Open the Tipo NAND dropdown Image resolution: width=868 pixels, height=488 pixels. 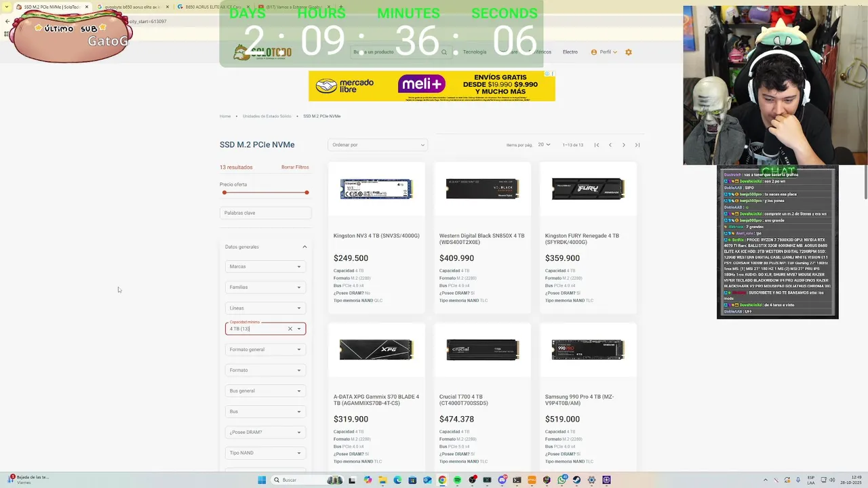coord(265,453)
